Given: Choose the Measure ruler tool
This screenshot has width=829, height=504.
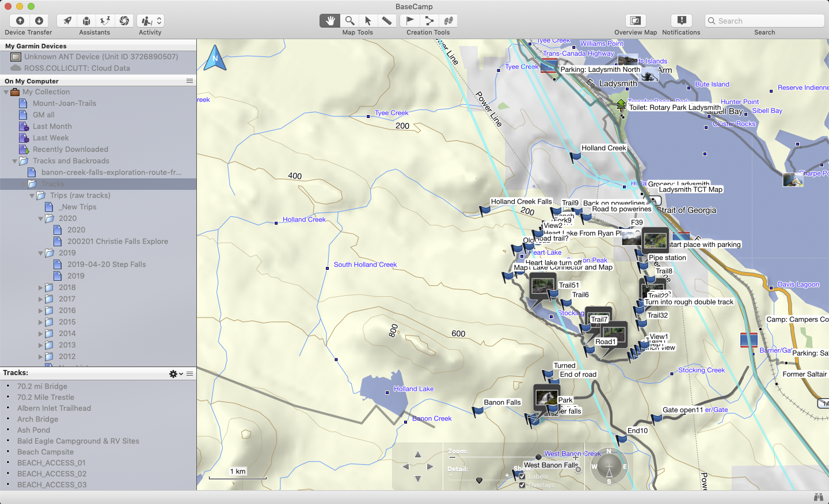Looking at the screenshot, I should (x=387, y=21).
